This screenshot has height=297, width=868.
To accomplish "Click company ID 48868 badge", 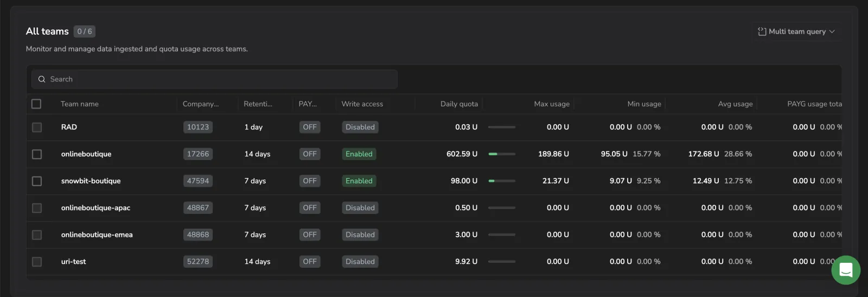I will tap(198, 235).
